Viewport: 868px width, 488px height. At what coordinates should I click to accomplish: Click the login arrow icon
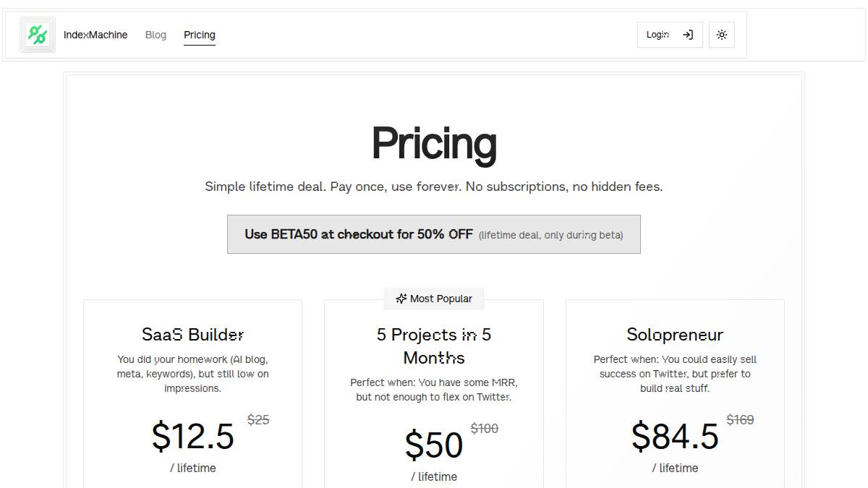click(x=688, y=35)
